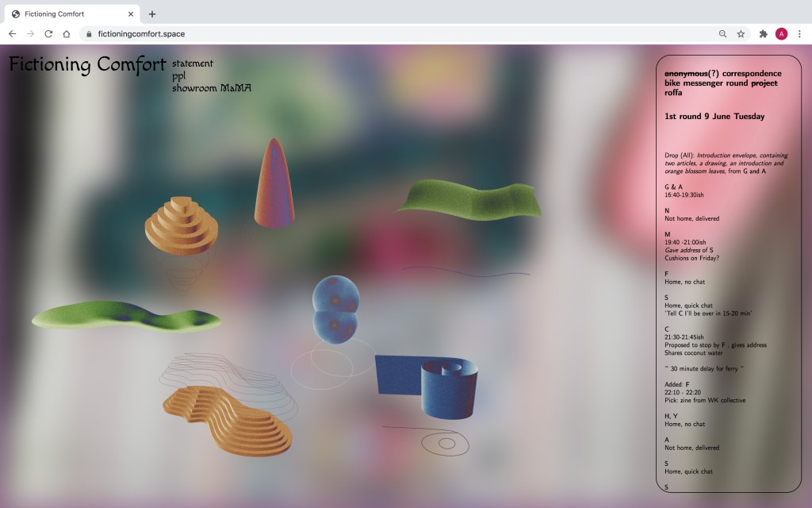Go to browser home icon
The height and width of the screenshot is (508, 812).
pyautogui.click(x=67, y=34)
